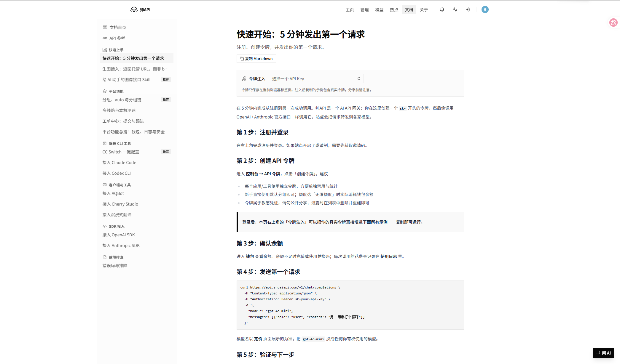Open 接入 AQBot page
This screenshot has width=620, height=364.
[x=137, y=193]
